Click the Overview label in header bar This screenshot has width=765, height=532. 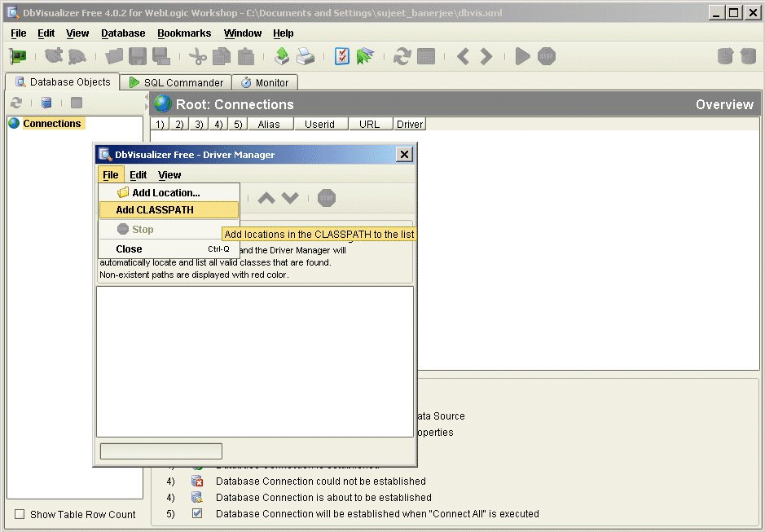724,104
